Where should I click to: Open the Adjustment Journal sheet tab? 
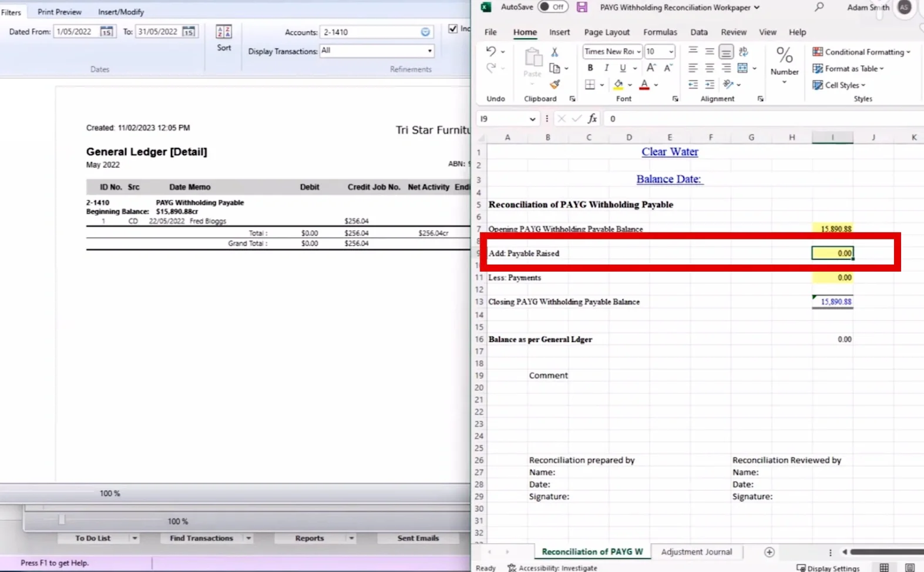(x=697, y=552)
